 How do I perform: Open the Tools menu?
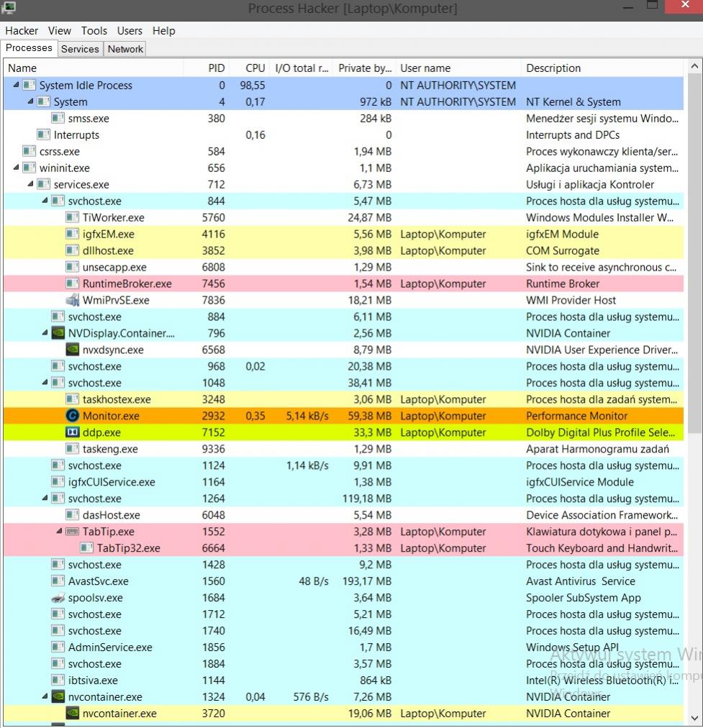[94, 31]
